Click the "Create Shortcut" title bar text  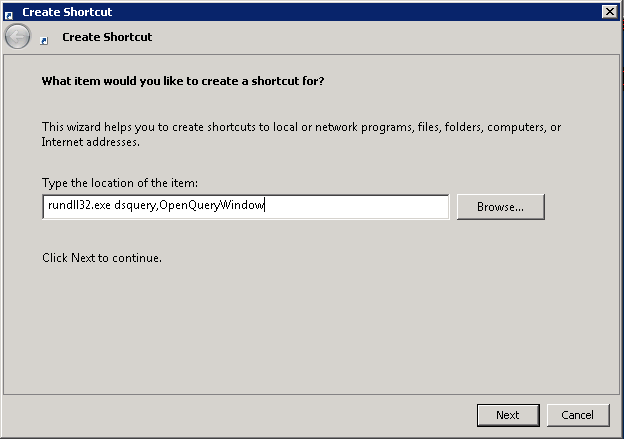(67, 12)
